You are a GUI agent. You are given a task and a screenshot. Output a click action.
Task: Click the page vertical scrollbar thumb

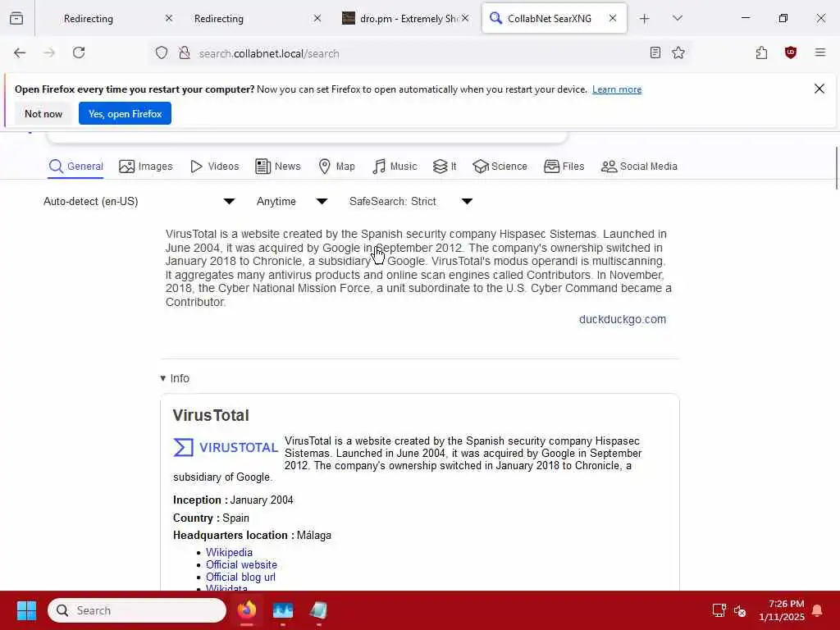836,167
